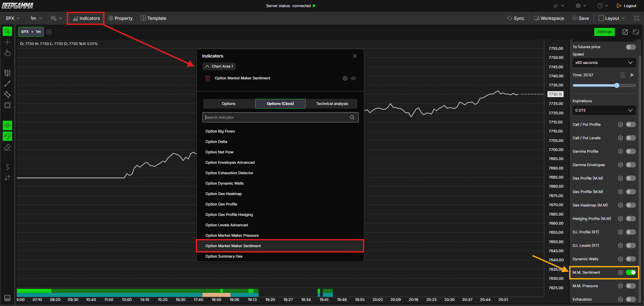Screen dimensions: 644x306
Task: Delete Option Market Maker Sentiment with trash icon
Action: pos(208,78)
